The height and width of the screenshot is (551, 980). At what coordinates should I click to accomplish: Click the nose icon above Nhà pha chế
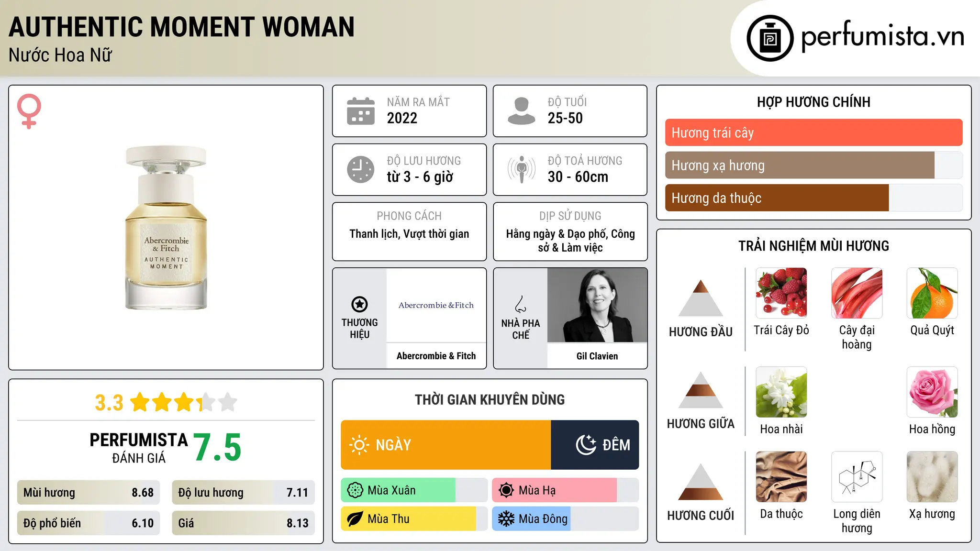tap(520, 304)
